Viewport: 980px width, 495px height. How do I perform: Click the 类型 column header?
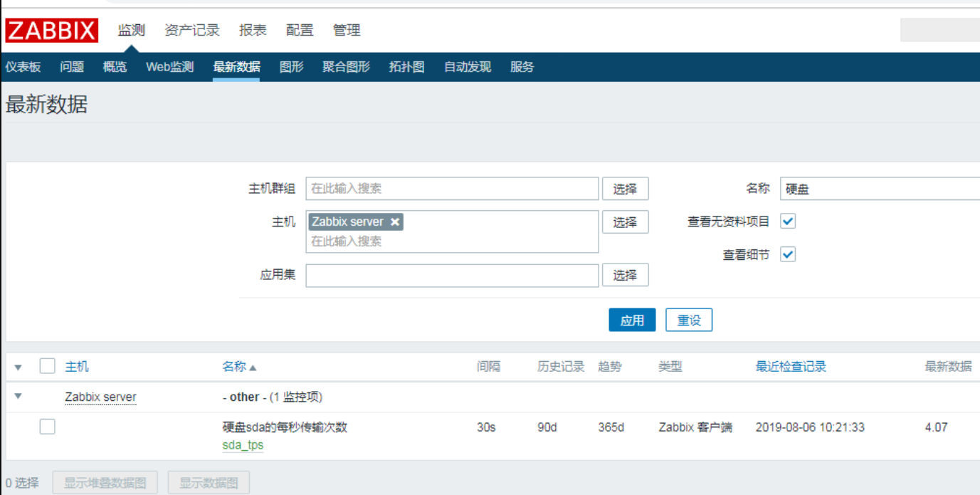click(670, 367)
